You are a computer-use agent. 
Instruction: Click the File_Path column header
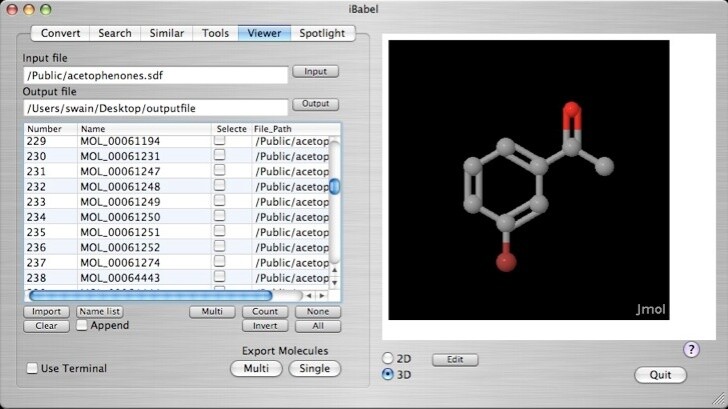coord(296,129)
